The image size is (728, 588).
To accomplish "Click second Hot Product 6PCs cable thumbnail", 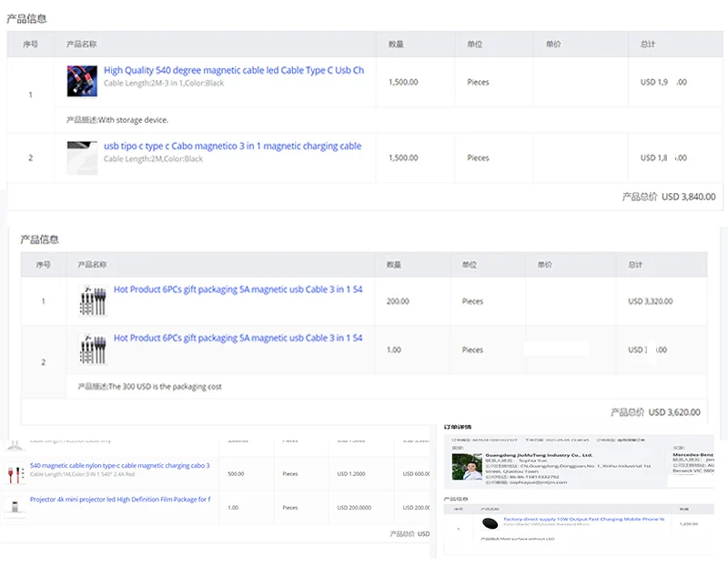I will point(93,350).
